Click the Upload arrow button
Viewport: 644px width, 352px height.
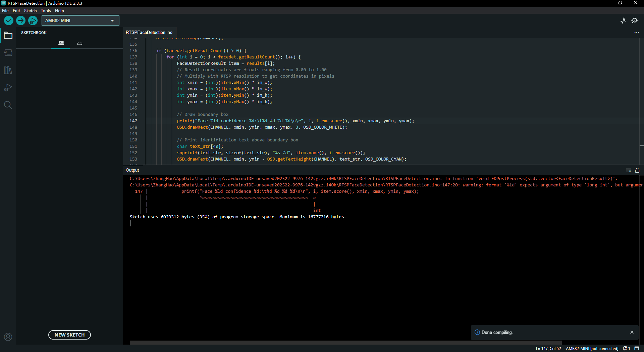21,20
